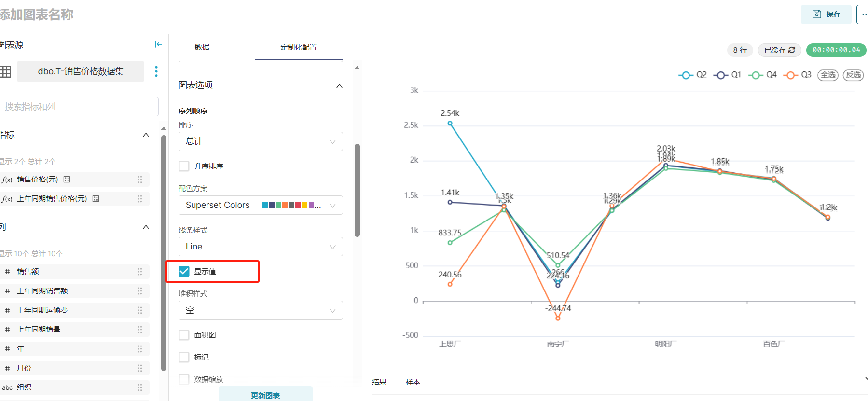The image size is (868, 401).
Task: Switch to the 数据 tab
Action: [202, 47]
